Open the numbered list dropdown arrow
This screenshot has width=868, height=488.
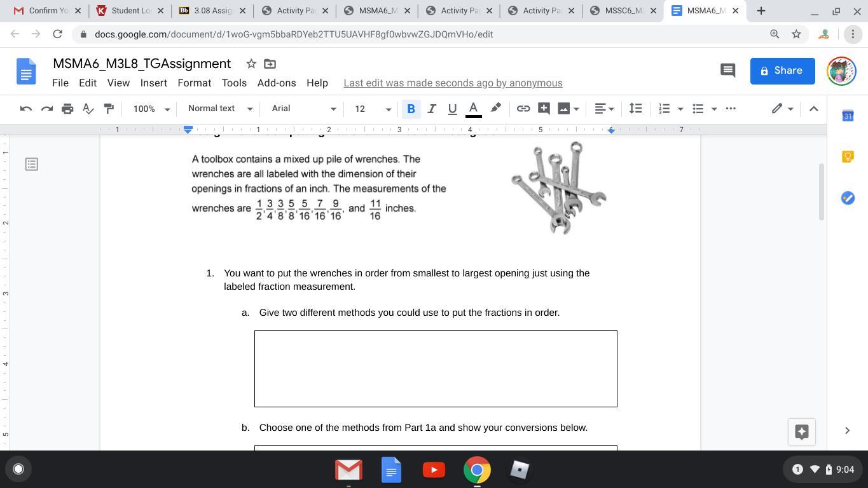point(680,109)
